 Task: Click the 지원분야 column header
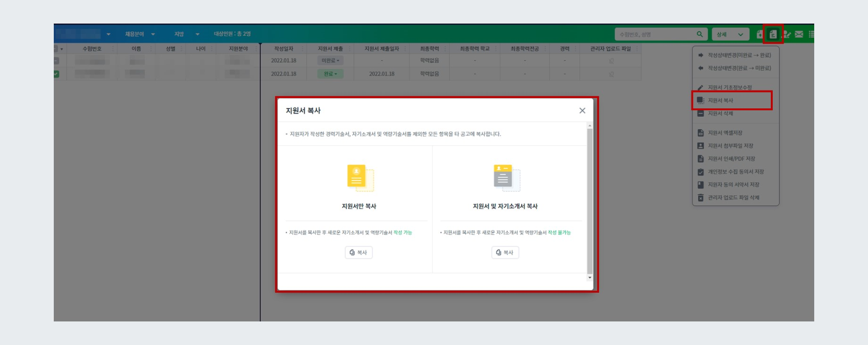tap(238, 49)
